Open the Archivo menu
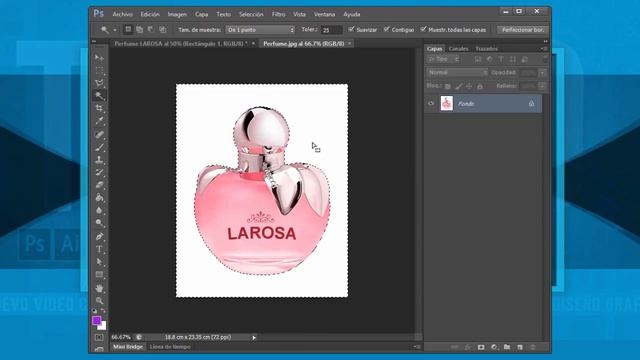The image size is (640, 360). (122, 14)
